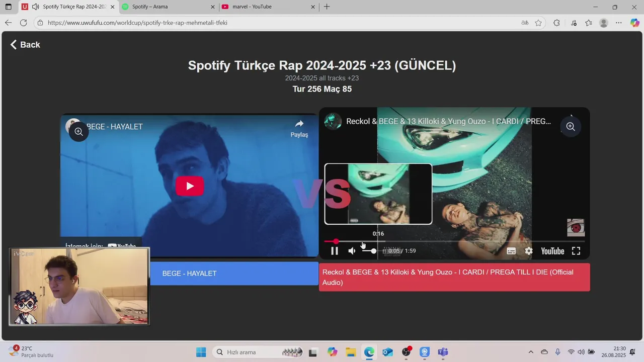Mute the tab using the tab audio icon
Viewport: 644px width, 362px height.
click(35, 7)
